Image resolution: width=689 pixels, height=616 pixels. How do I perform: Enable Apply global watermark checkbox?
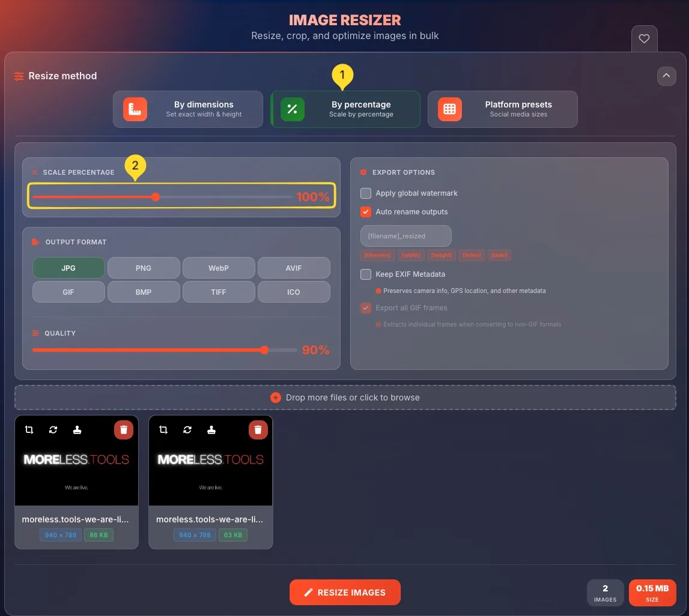(x=366, y=193)
